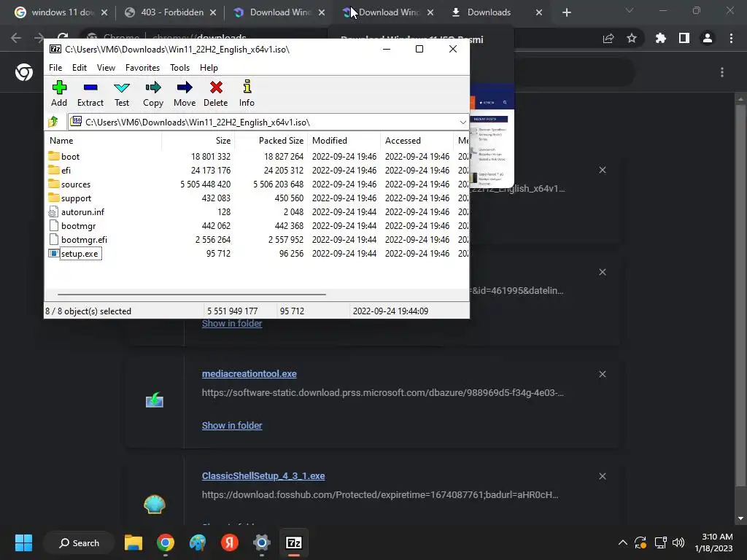
Task: Click the share page icon in Chrome
Action: point(608,38)
